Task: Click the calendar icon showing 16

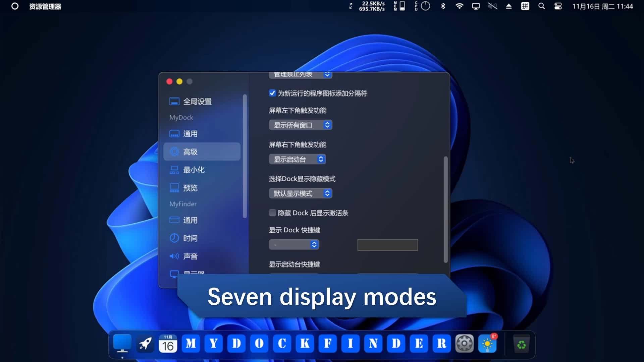Action: click(x=168, y=344)
